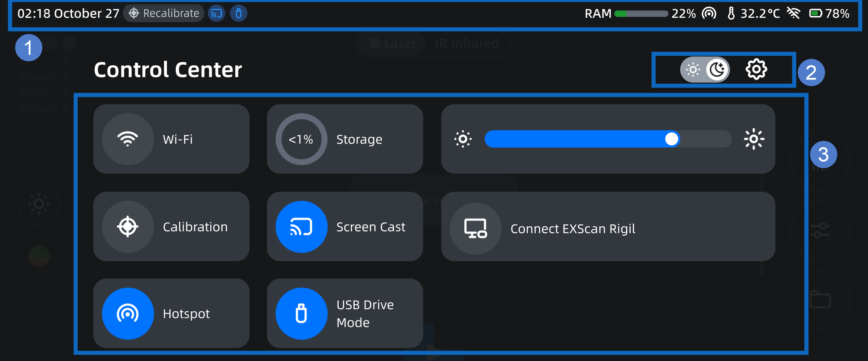Image resolution: width=868 pixels, height=361 pixels.
Task: Click the brightness slider track
Action: coord(608,139)
